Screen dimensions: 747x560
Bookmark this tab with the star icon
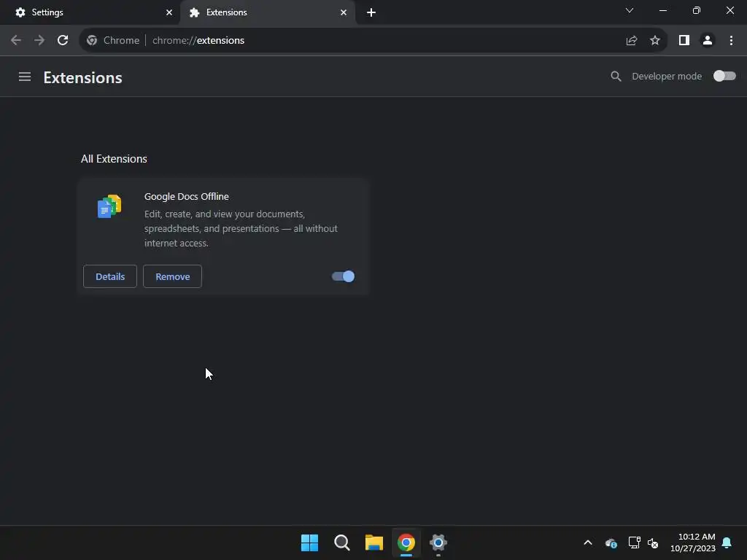click(x=655, y=41)
